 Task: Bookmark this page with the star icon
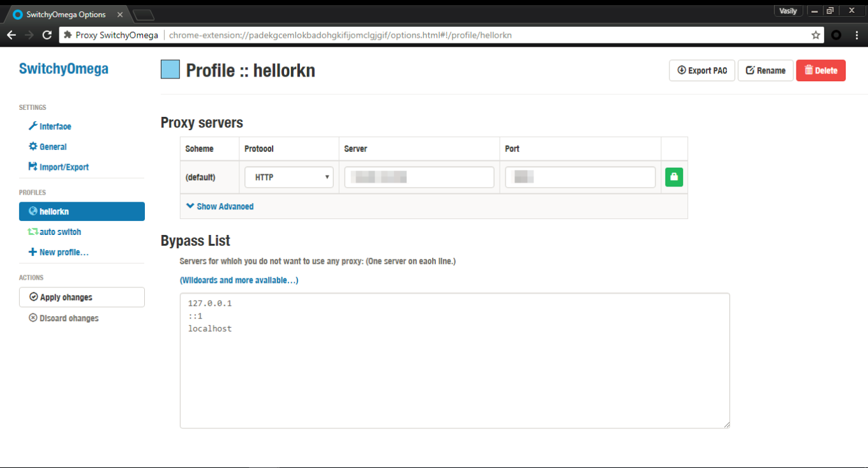[816, 35]
